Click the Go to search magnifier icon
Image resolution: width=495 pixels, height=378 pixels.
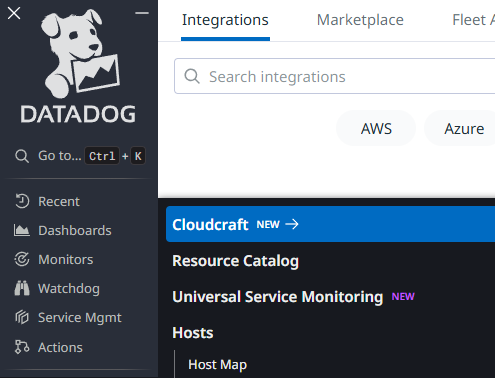[x=22, y=156]
